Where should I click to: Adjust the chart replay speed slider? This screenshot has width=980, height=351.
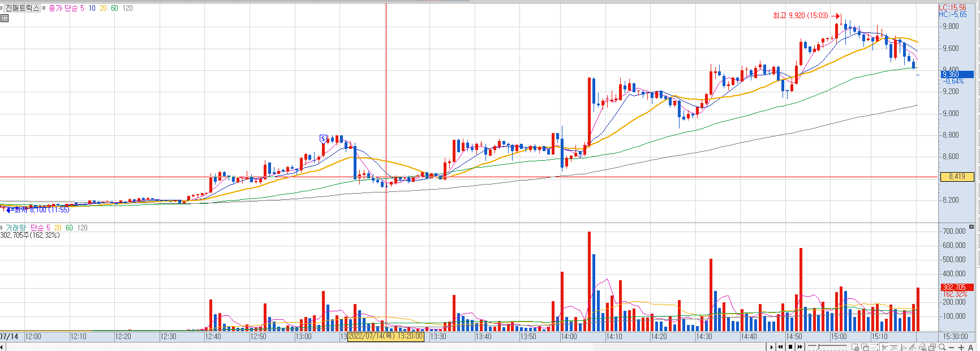tap(827, 347)
